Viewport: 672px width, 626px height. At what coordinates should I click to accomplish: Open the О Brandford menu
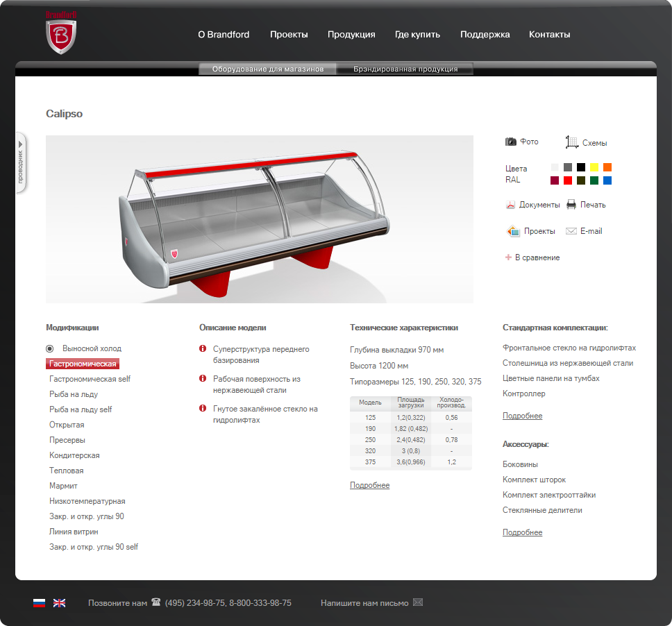pyautogui.click(x=224, y=34)
